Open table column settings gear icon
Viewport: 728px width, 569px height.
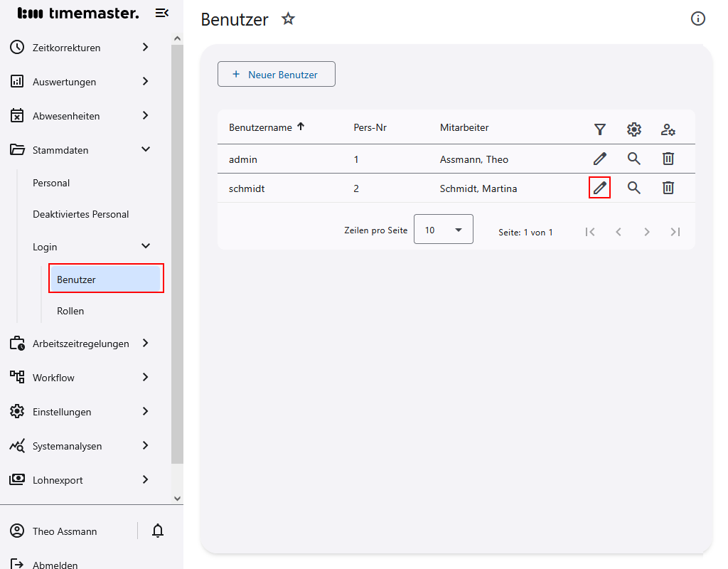coord(634,129)
